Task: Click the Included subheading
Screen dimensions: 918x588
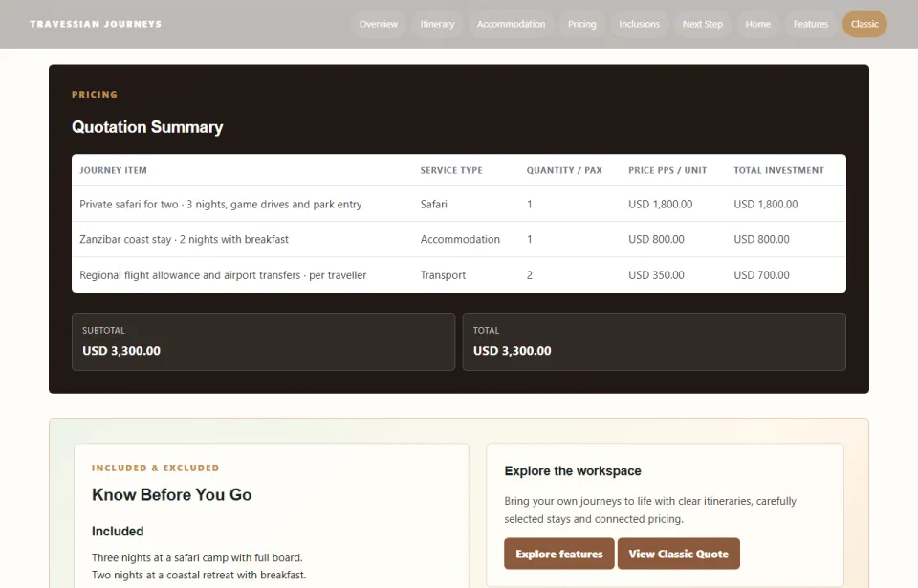Action: point(118,532)
